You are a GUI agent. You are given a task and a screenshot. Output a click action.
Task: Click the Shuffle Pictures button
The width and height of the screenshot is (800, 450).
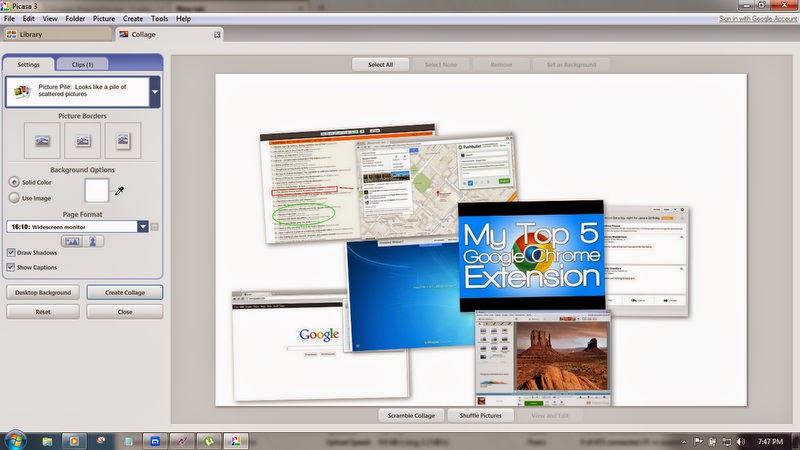(481, 416)
